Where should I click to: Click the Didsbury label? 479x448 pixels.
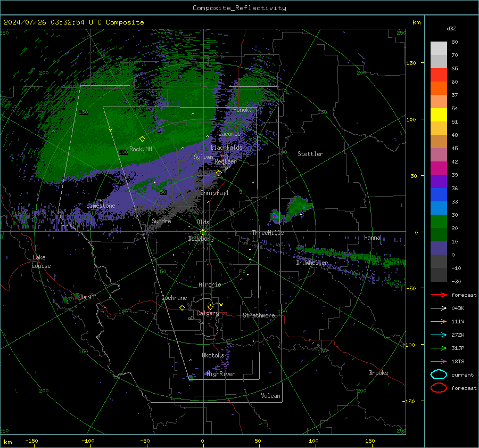[201, 239]
